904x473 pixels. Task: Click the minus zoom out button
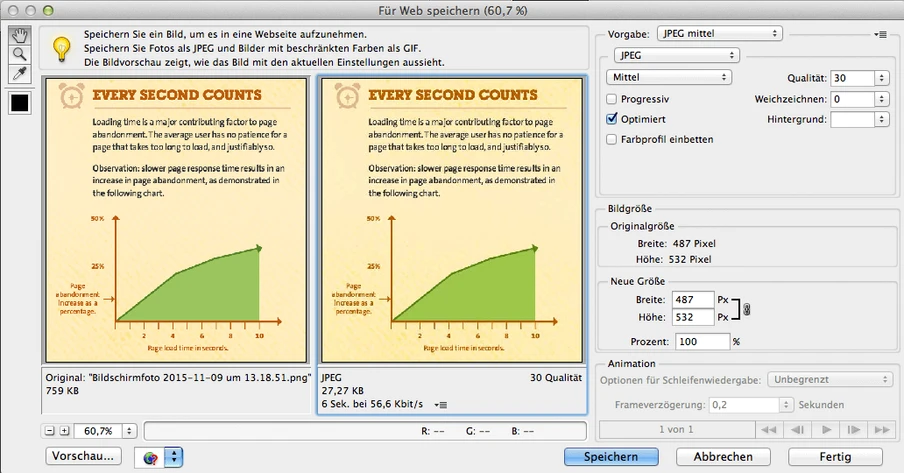pos(50,431)
